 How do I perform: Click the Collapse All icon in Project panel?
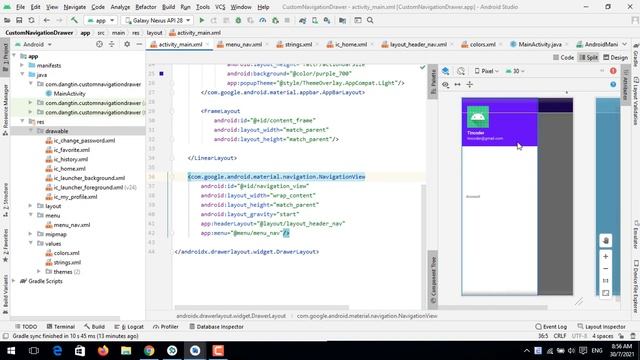pyautogui.click(x=111, y=44)
